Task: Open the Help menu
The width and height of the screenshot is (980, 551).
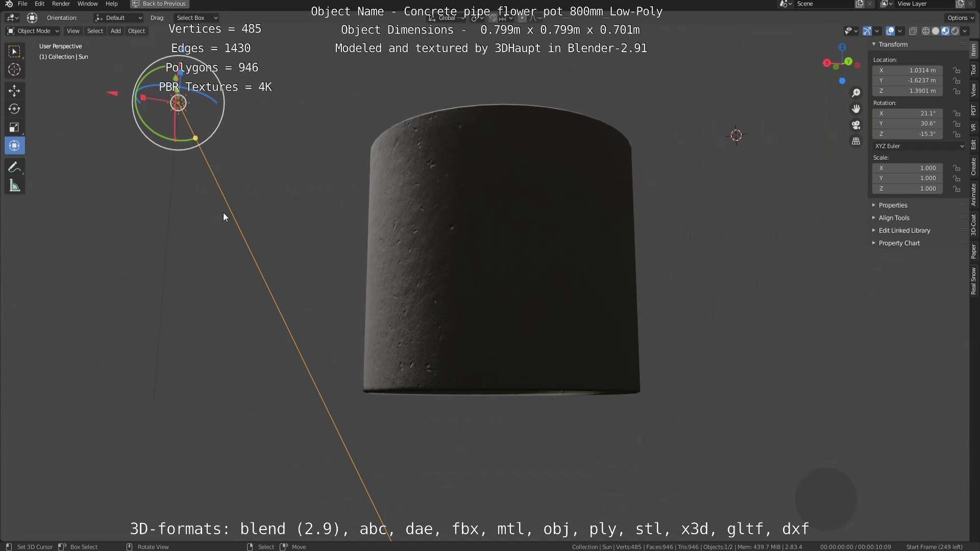Action: [x=111, y=4]
